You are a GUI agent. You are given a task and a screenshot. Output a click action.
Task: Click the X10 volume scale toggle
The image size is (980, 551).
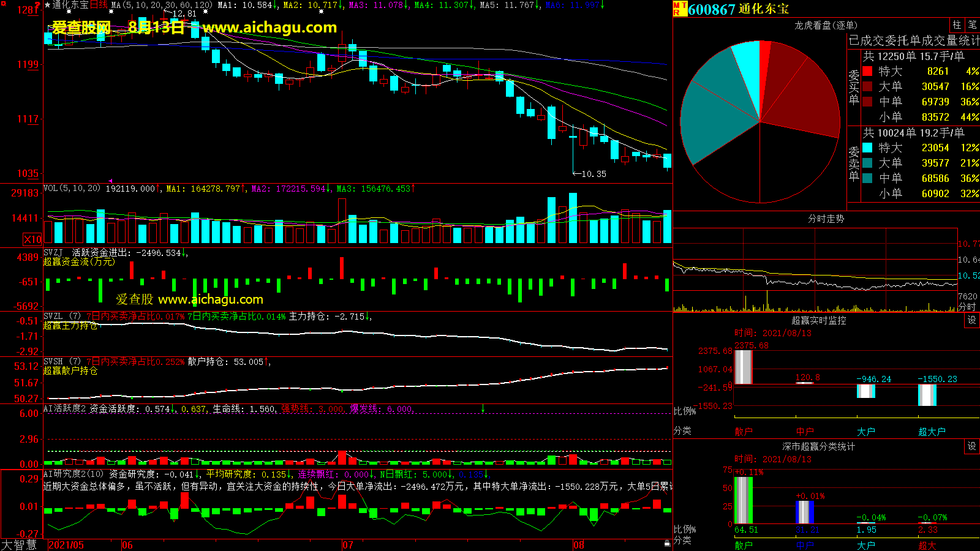click(32, 239)
